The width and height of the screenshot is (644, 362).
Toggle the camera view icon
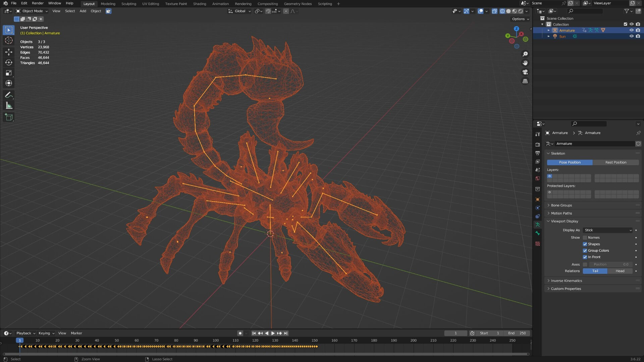pos(525,72)
